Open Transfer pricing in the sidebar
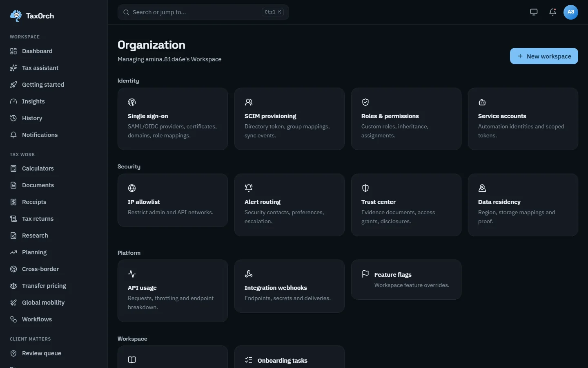The height and width of the screenshot is (368, 588). click(x=54, y=286)
